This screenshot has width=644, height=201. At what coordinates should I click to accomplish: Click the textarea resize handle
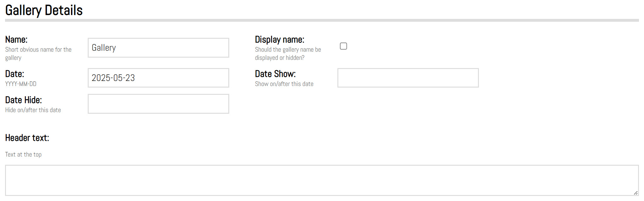click(x=636, y=193)
